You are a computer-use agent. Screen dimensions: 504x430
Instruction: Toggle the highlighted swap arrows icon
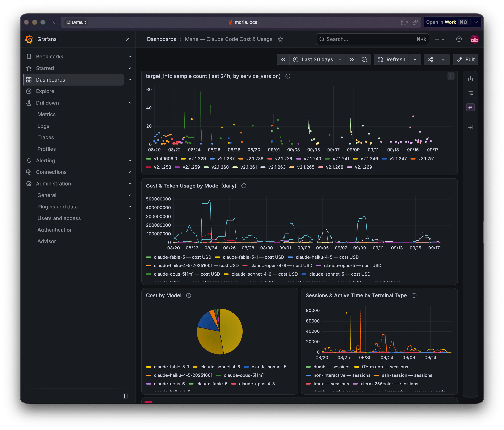[470, 107]
